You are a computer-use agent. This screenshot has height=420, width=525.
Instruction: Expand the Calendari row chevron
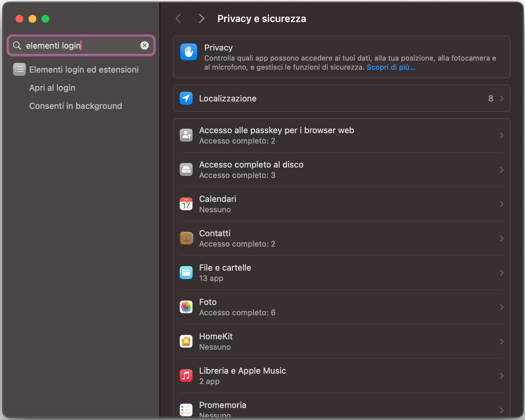(x=502, y=204)
